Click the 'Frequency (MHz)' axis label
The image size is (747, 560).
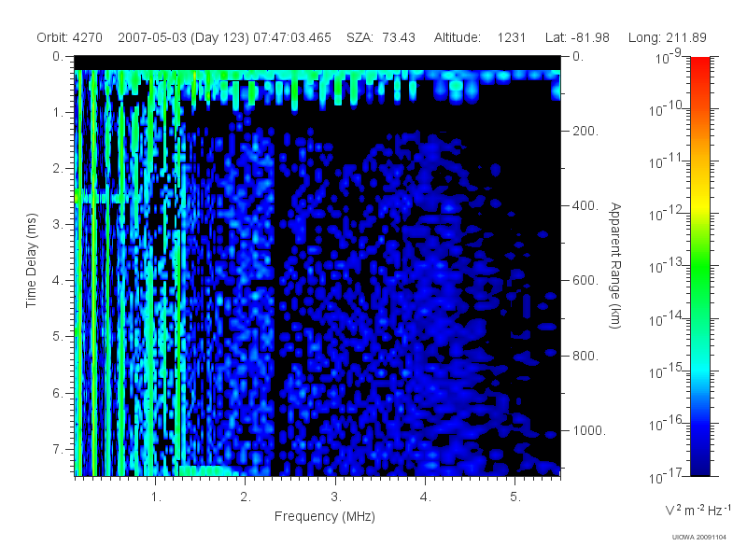[x=324, y=517]
